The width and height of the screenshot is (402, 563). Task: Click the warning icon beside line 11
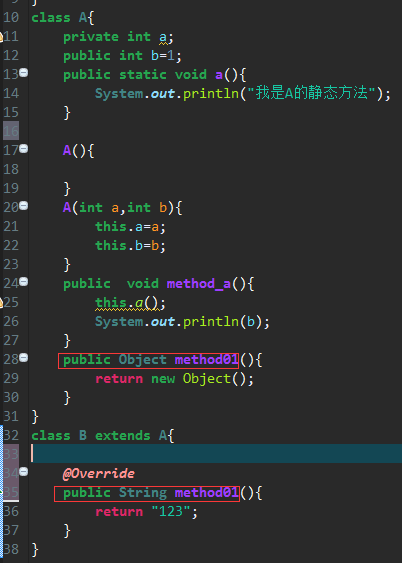[x=1, y=37]
